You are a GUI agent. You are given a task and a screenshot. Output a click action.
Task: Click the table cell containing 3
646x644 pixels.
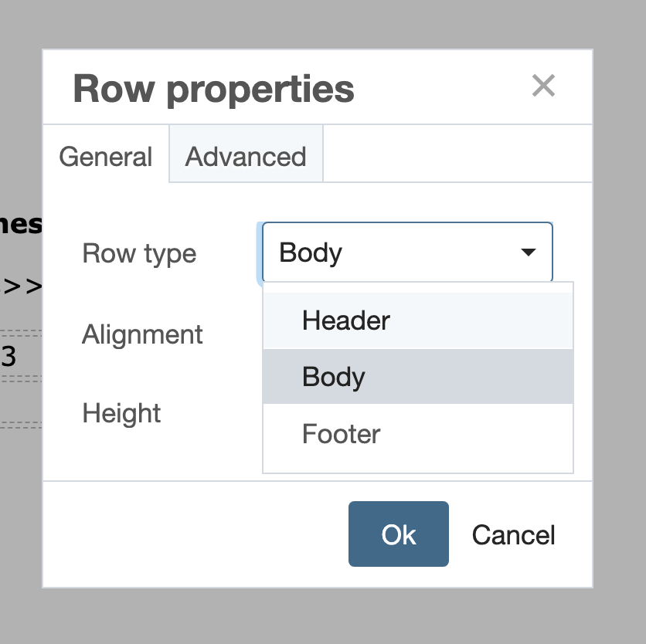pyautogui.click(x=11, y=357)
